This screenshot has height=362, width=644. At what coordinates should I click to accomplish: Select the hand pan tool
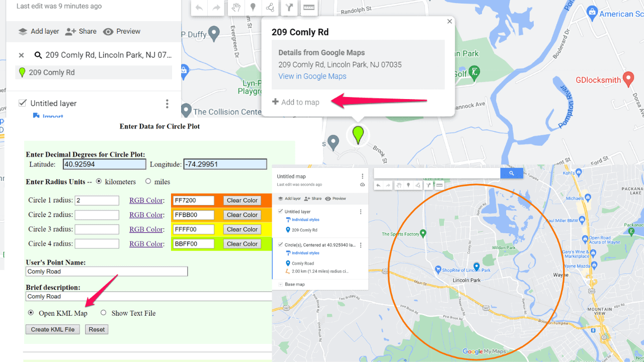tap(235, 8)
